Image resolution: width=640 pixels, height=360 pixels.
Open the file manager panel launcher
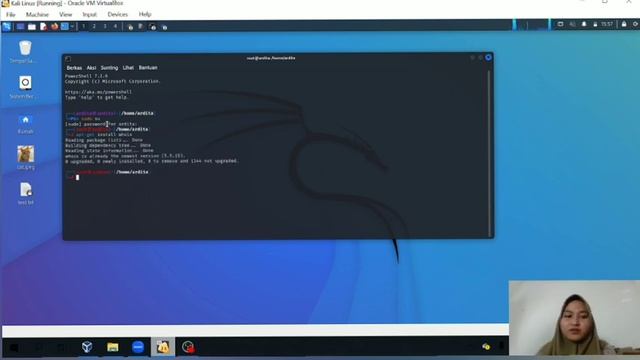(x=32, y=27)
